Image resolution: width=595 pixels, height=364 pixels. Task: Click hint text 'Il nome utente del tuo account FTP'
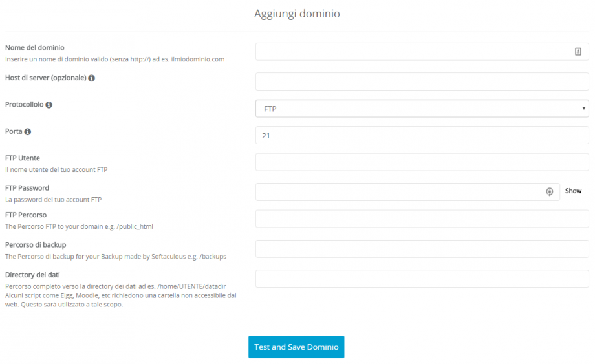56,170
